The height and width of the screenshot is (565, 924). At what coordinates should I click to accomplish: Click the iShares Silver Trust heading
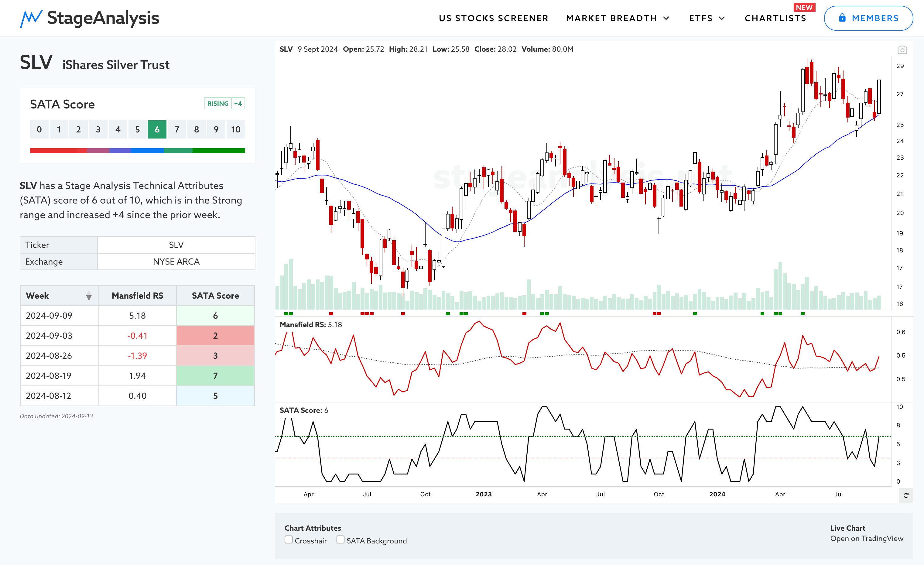pyautogui.click(x=116, y=65)
